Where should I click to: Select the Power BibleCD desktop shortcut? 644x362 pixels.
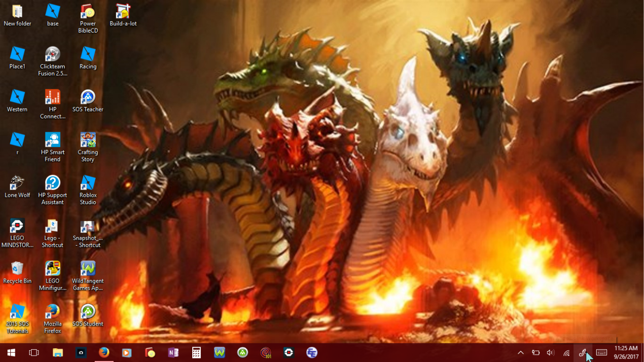(88, 19)
